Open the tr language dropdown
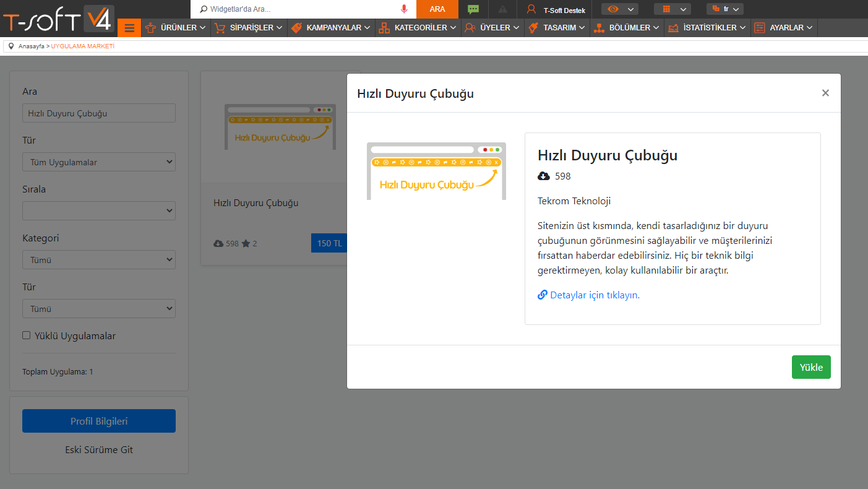The image size is (868, 489). tap(724, 9)
